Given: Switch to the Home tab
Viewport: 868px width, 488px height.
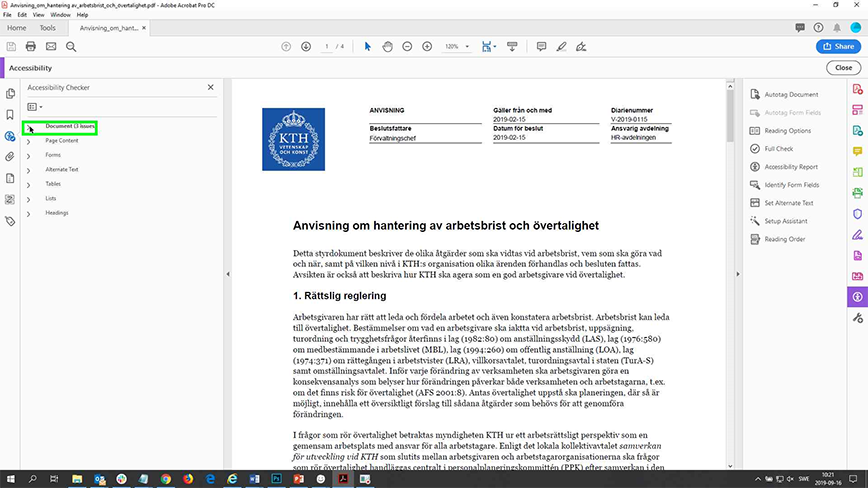Looking at the screenshot, I should [17, 28].
